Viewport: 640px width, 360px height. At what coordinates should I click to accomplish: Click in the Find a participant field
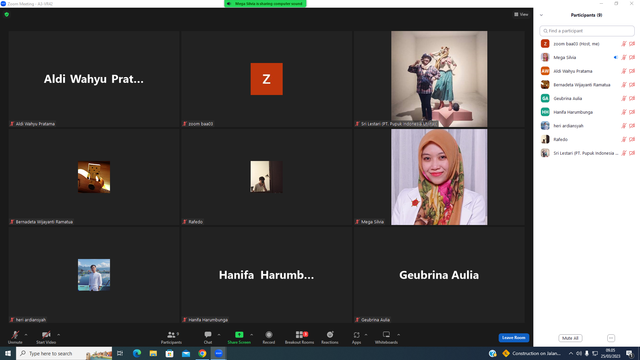coord(587,31)
